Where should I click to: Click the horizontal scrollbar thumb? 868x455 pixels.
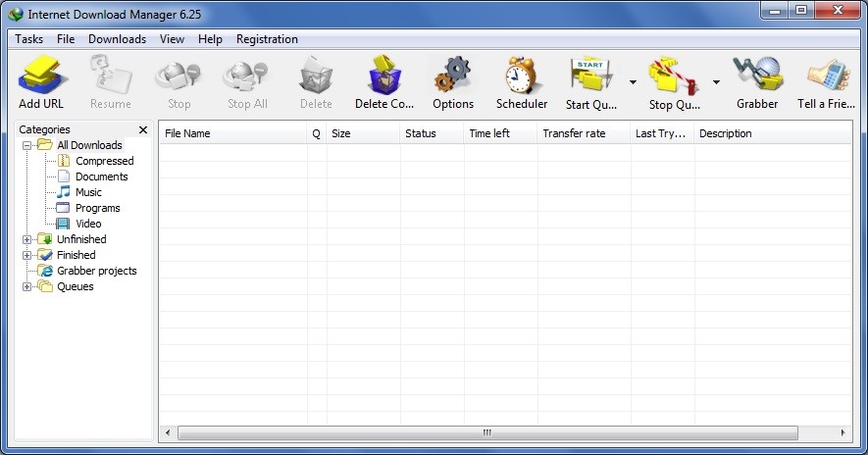click(487, 432)
